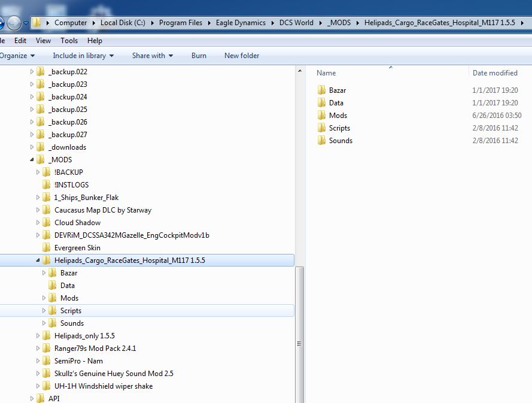Click the SemiPro - Nam folder icon
Image resolution: width=532 pixels, height=403 pixels.
click(x=47, y=361)
